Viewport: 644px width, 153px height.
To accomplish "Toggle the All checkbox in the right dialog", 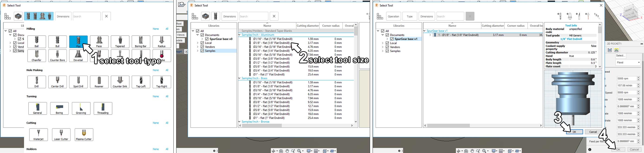I will 383,31.
